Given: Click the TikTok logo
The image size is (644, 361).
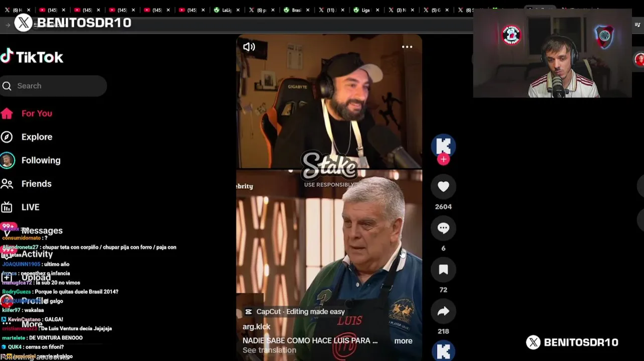Looking at the screenshot, I should tap(32, 57).
